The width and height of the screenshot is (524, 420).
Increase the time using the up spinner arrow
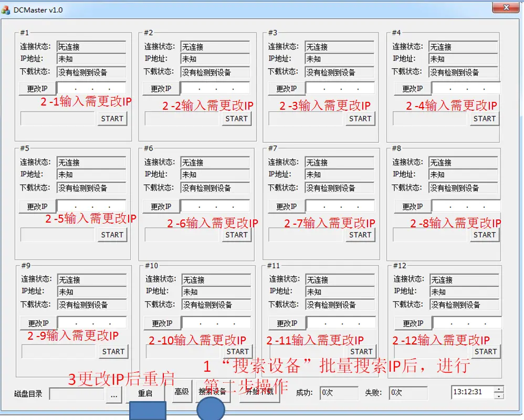click(x=498, y=389)
